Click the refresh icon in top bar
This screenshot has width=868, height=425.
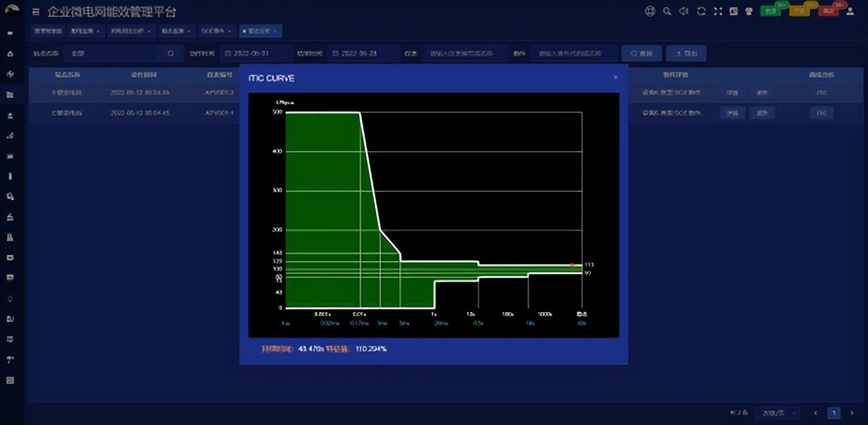[x=701, y=11]
